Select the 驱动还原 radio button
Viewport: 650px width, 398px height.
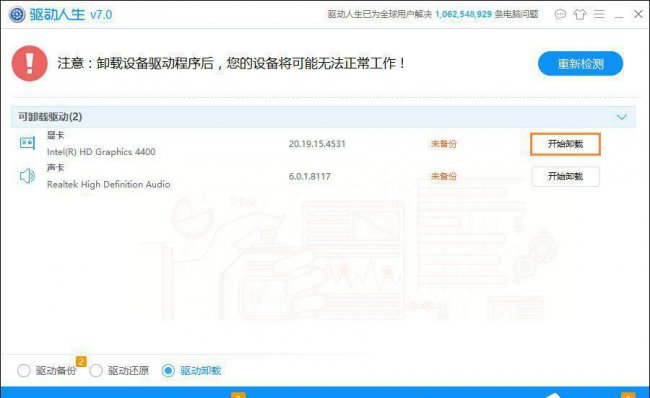point(96,370)
